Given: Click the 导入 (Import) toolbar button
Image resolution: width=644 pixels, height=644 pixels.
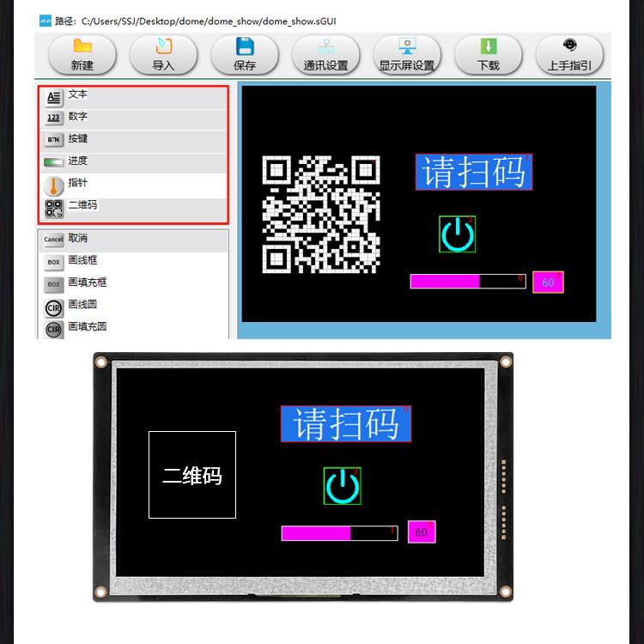Looking at the screenshot, I should [163, 55].
